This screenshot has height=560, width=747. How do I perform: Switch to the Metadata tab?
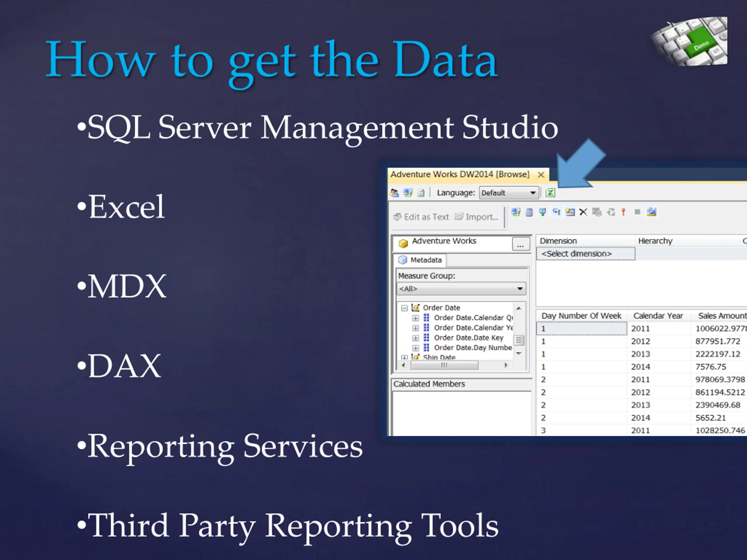pyautogui.click(x=420, y=260)
